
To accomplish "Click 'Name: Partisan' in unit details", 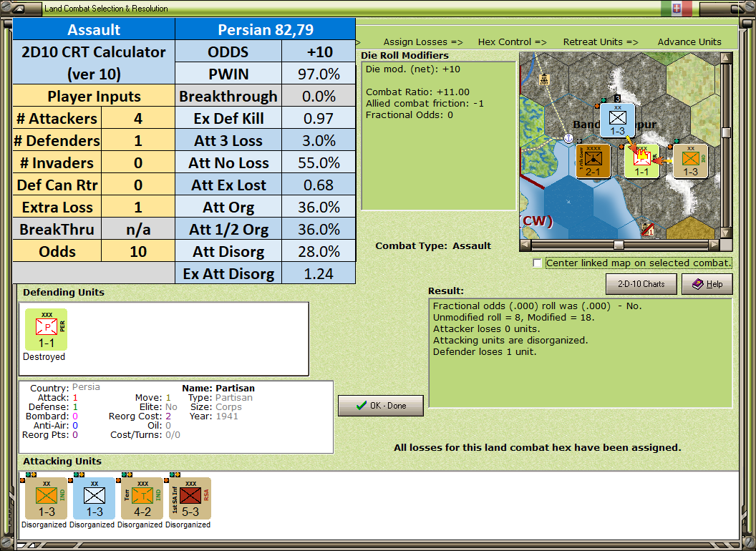I will (x=218, y=388).
